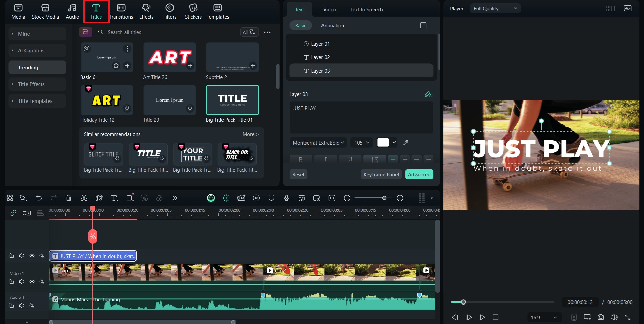Open the Stickers tab
This screenshot has width=644, height=324.
coord(193,12)
